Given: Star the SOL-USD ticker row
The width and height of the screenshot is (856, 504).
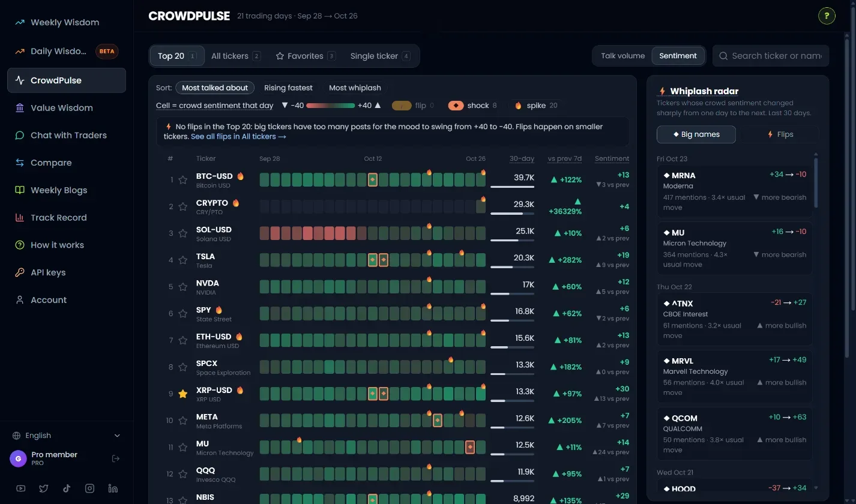Looking at the screenshot, I should click(183, 233).
